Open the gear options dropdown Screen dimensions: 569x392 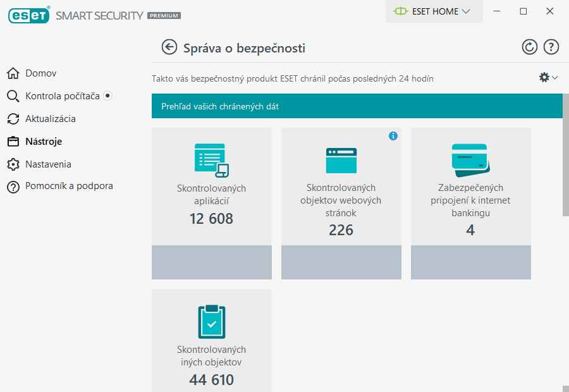tap(546, 78)
